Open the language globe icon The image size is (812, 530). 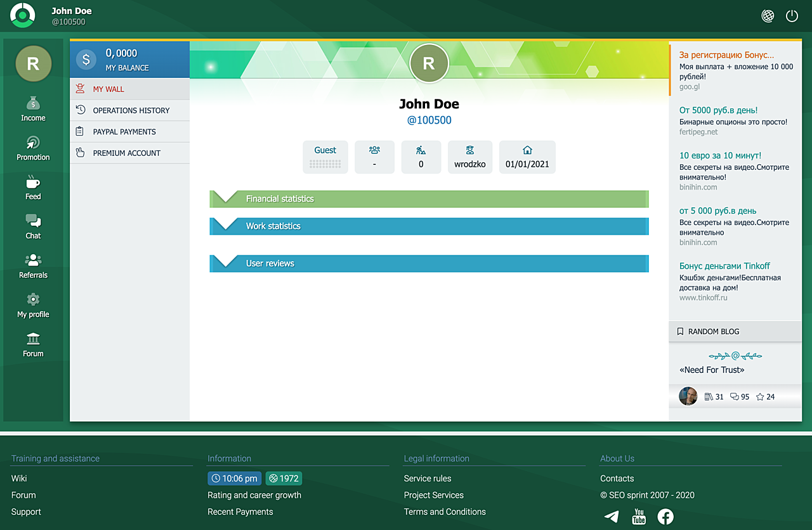pyautogui.click(x=768, y=16)
